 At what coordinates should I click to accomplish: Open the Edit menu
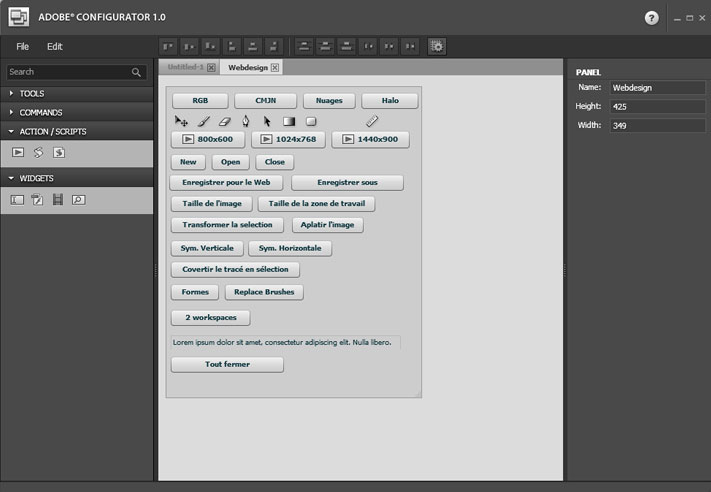click(x=54, y=46)
